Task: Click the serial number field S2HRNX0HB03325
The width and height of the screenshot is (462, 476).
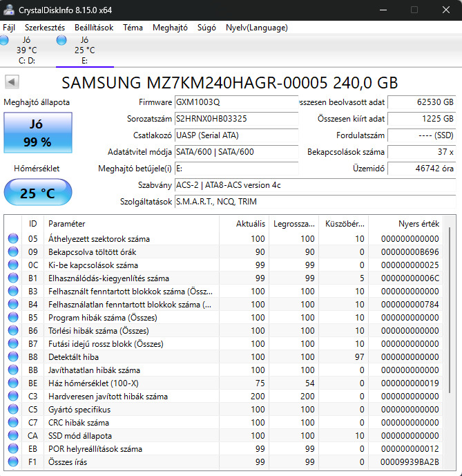Action: [x=236, y=119]
